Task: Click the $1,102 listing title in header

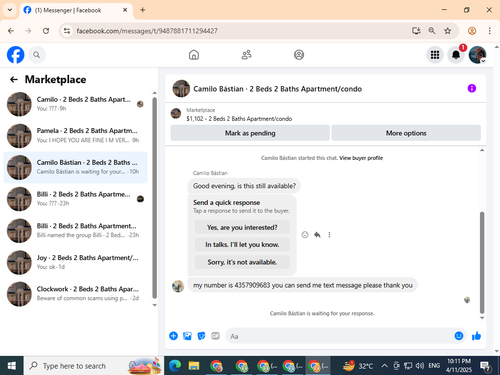Action: 239,119
